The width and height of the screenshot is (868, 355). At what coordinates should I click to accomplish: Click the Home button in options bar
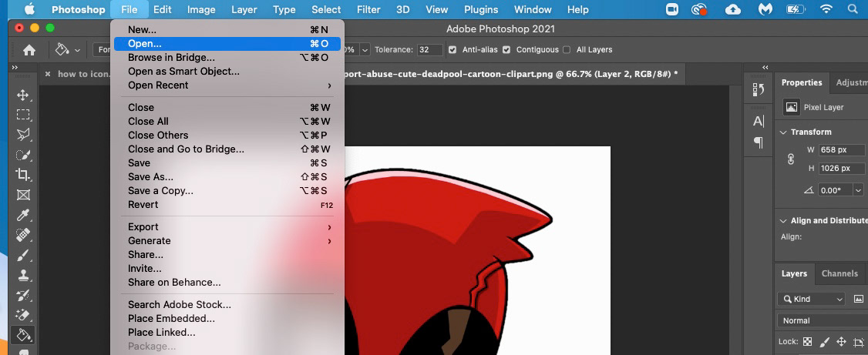tap(29, 50)
